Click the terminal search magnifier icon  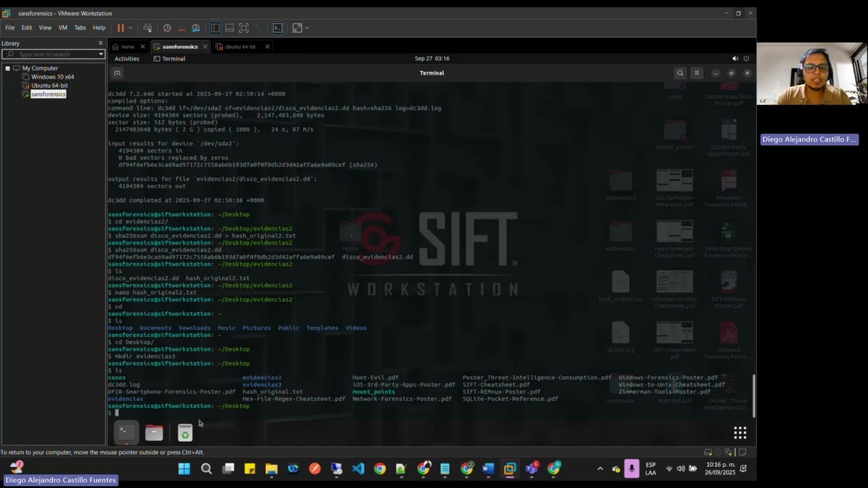click(680, 73)
